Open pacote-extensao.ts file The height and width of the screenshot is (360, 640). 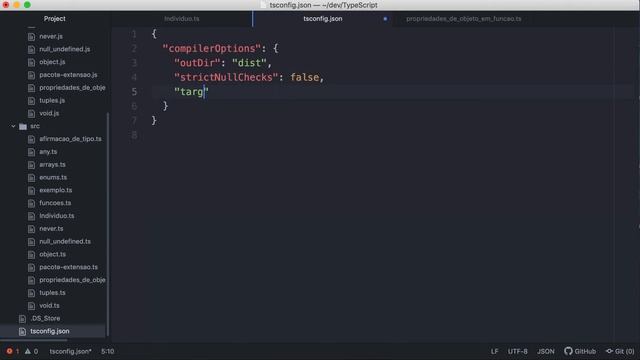click(x=69, y=267)
